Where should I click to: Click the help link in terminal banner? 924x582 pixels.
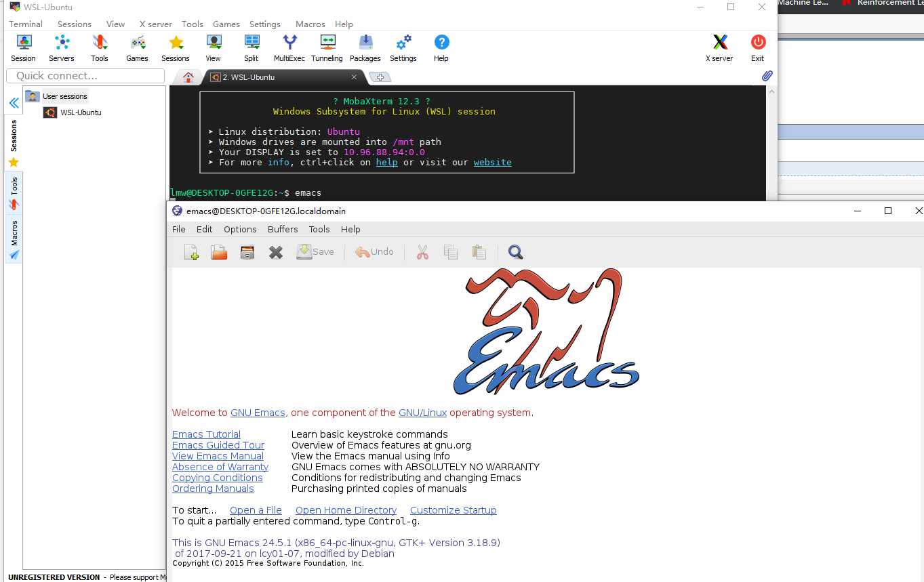coord(387,163)
